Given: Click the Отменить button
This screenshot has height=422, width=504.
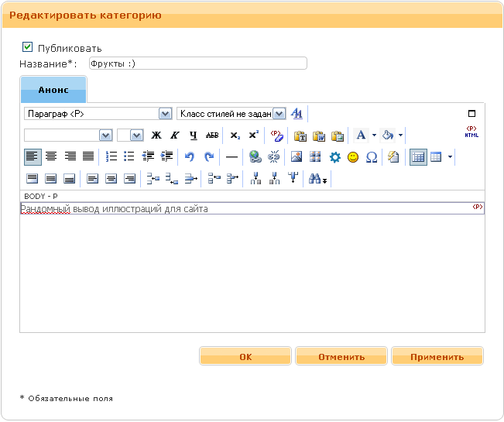Looking at the screenshot, I should [341, 356].
